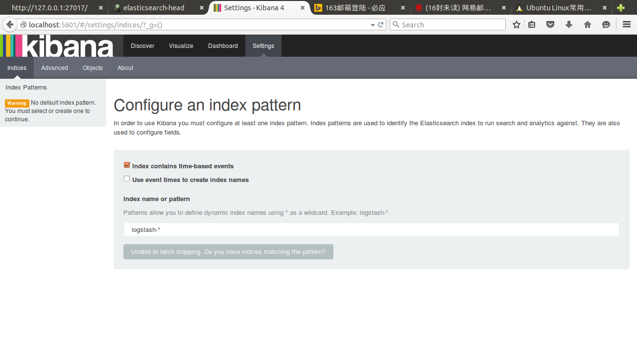Image resolution: width=637 pixels, height=364 pixels.
Task: Close the 127.0.0.1:27017 tab
Action: click(100, 8)
